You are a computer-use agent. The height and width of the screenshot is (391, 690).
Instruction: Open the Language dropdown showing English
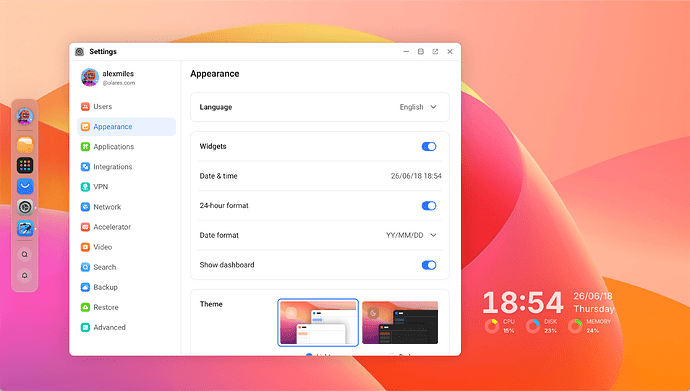[x=418, y=107]
